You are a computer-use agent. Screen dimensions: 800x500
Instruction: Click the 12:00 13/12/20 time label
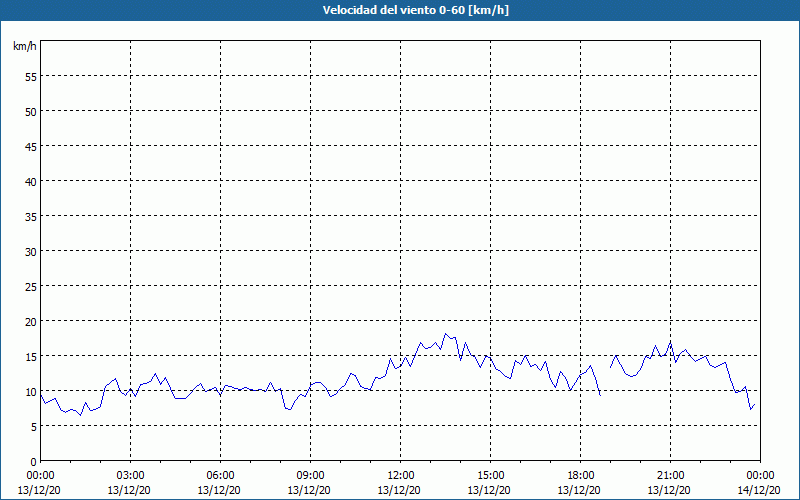pos(400,483)
